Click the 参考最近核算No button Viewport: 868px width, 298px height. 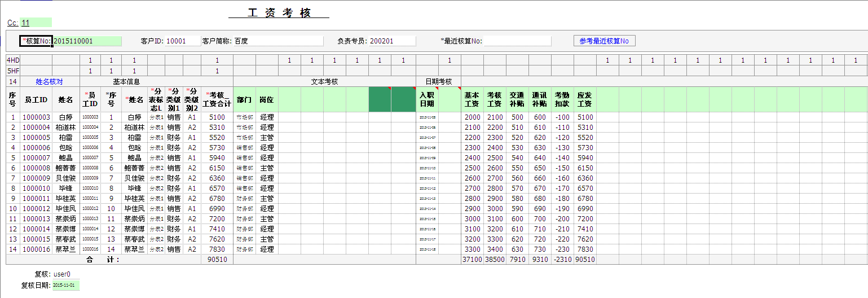[604, 41]
